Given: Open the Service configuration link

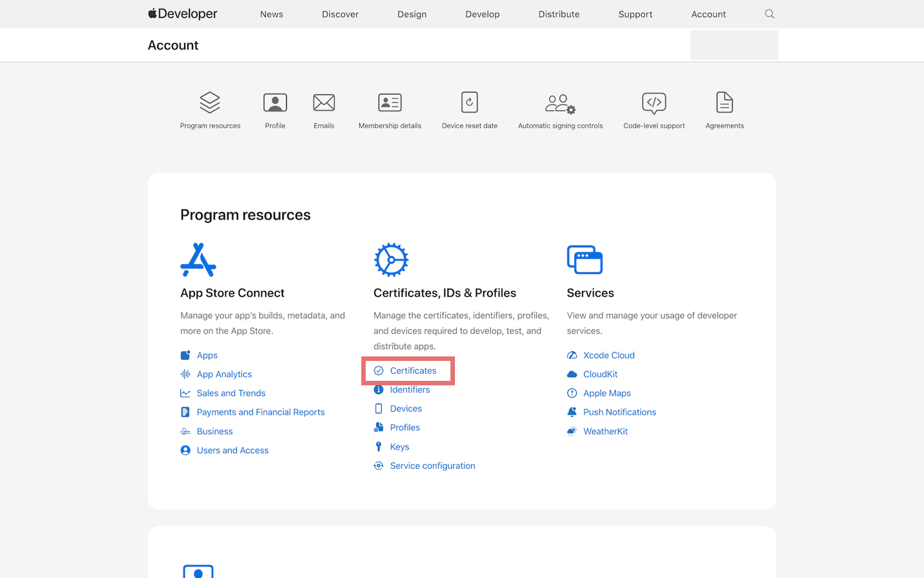Looking at the screenshot, I should (x=432, y=466).
